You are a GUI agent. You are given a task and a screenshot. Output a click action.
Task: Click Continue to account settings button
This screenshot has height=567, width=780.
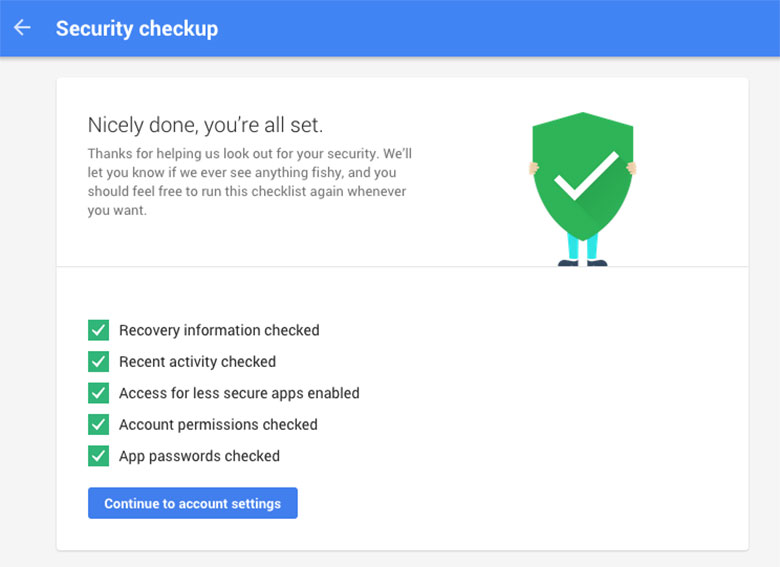click(193, 503)
